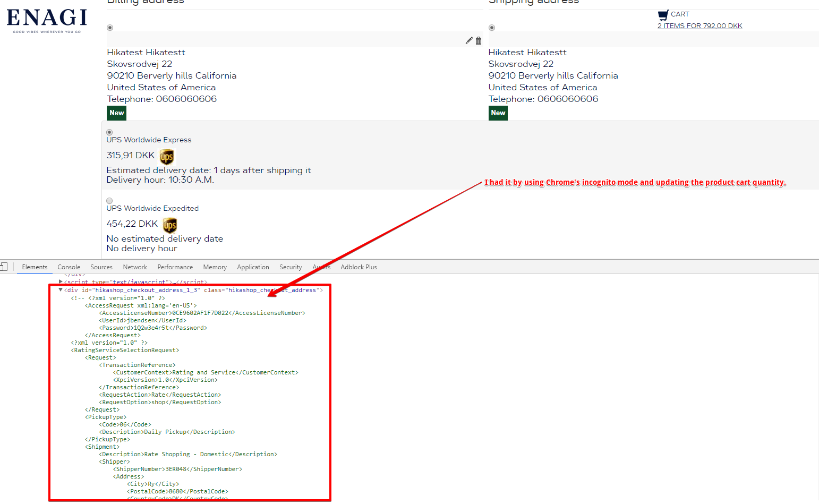The height and width of the screenshot is (504, 819).
Task: Click the 454,22 DKK price
Action: click(132, 224)
